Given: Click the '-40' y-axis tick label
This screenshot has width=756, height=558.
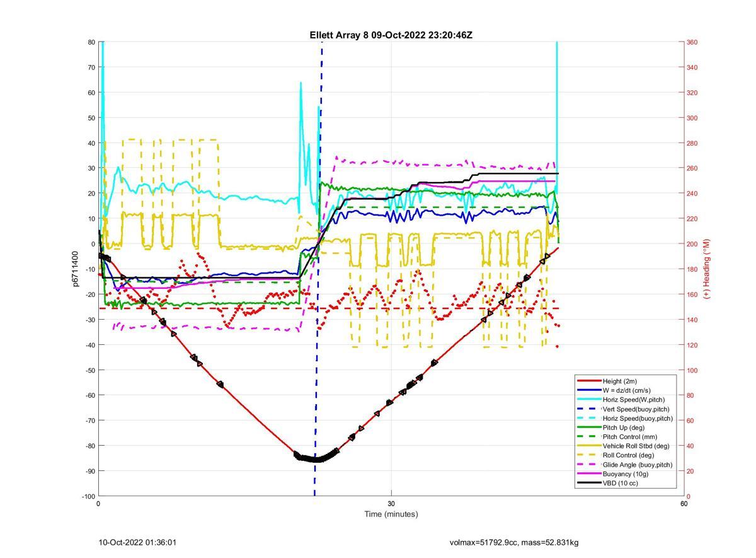Looking at the screenshot, I should tap(89, 345).
